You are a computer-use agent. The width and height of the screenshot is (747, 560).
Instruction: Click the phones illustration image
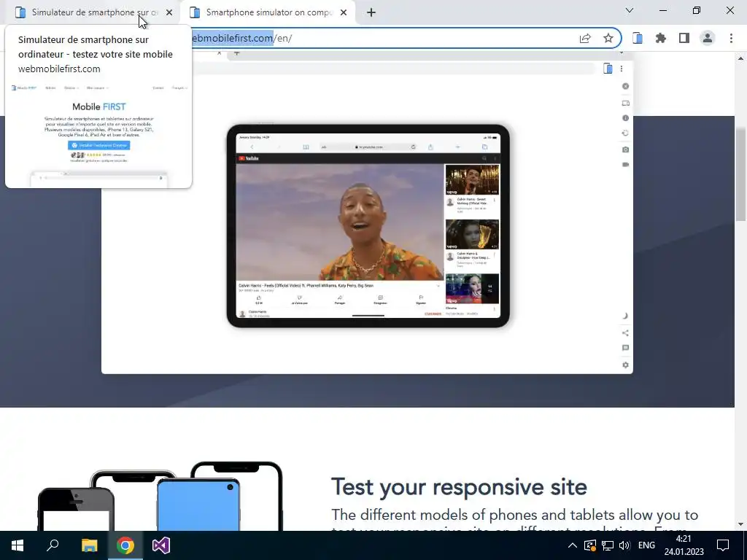pos(160,496)
